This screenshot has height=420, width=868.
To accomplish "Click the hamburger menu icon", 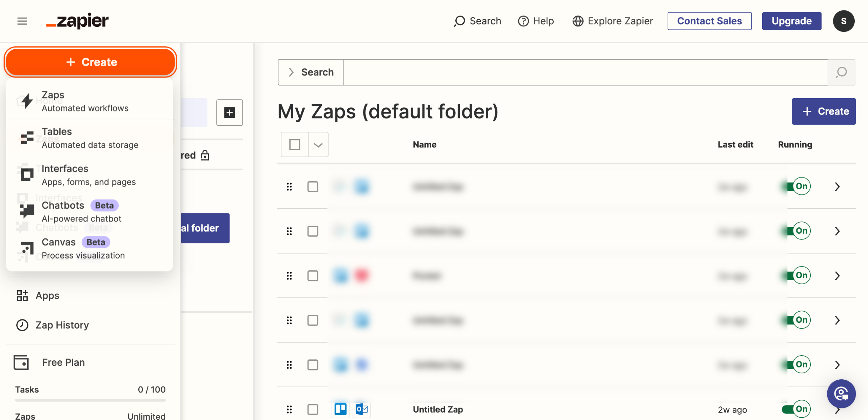I will click(x=22, y=21).
